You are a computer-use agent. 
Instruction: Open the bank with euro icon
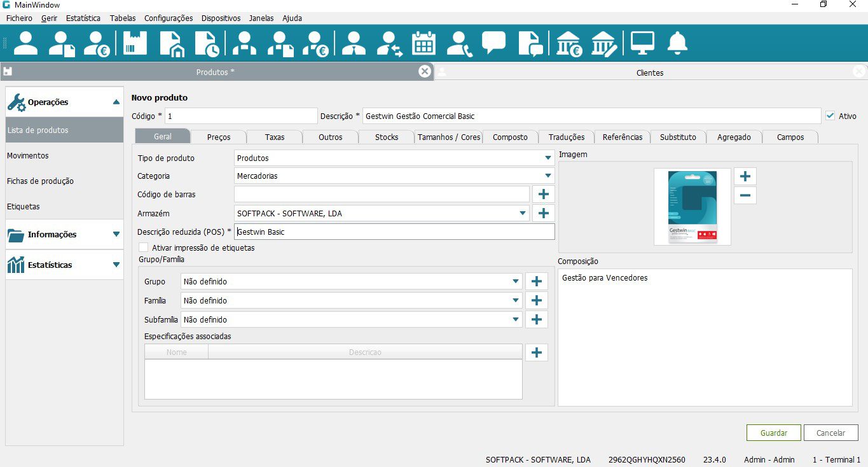pyautogui.click(x=569, y=43)
